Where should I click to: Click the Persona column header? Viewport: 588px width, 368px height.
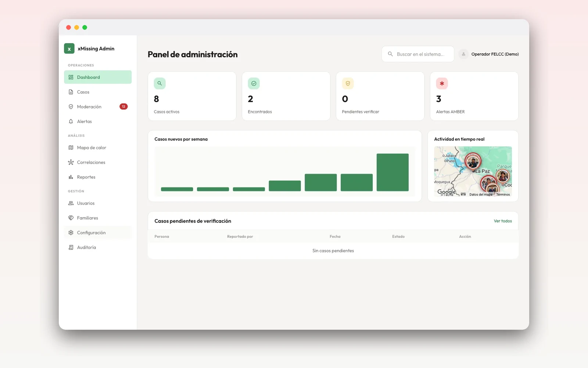162,237
